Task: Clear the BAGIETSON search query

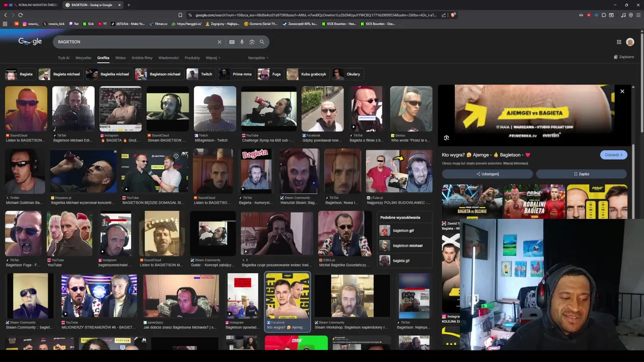Action: point(219,42)
